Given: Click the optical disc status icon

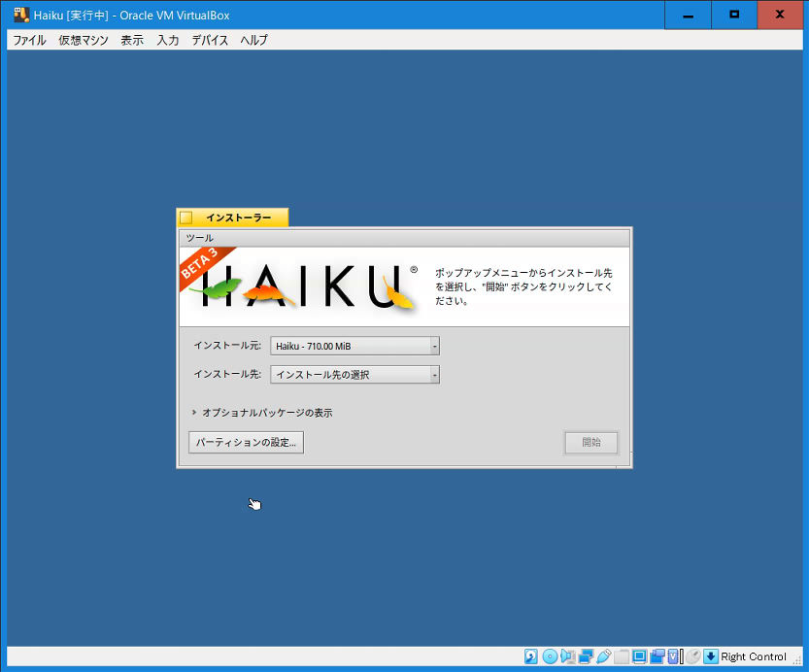Looking at the screenshot, I should click(x=550, y=656).
